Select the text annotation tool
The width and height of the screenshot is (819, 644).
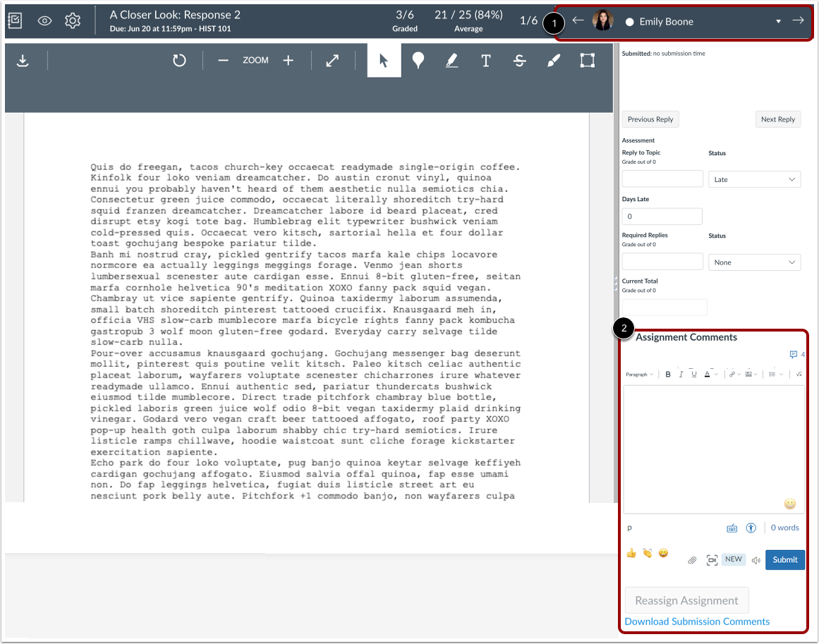point(486,60)
